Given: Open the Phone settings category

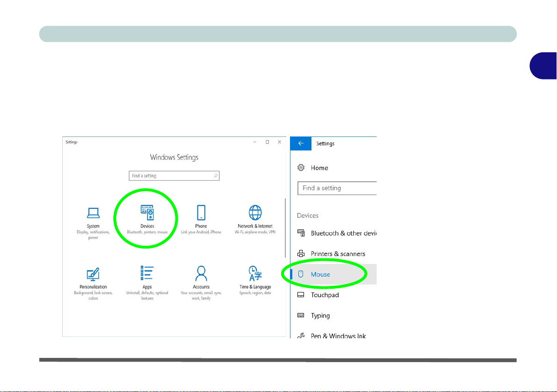Looking at the screenshot, I should [x=201, y=220].
